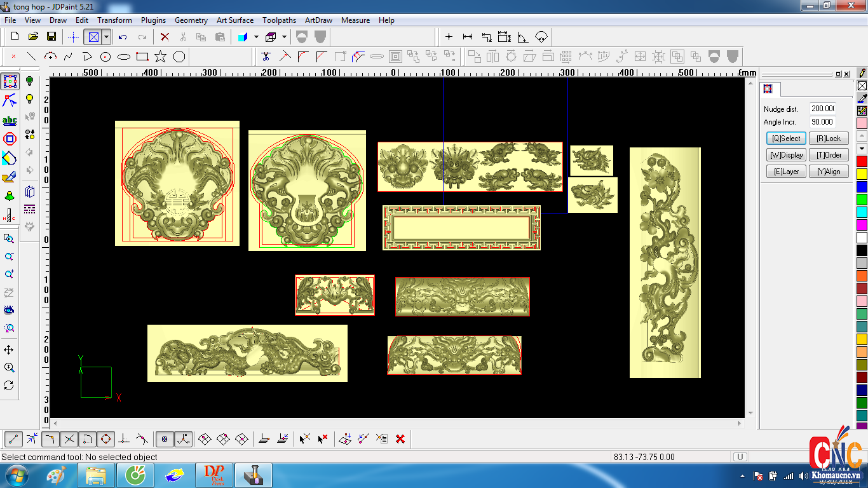
Task: Open the Toolpaths menu
Action: (279, 20)
